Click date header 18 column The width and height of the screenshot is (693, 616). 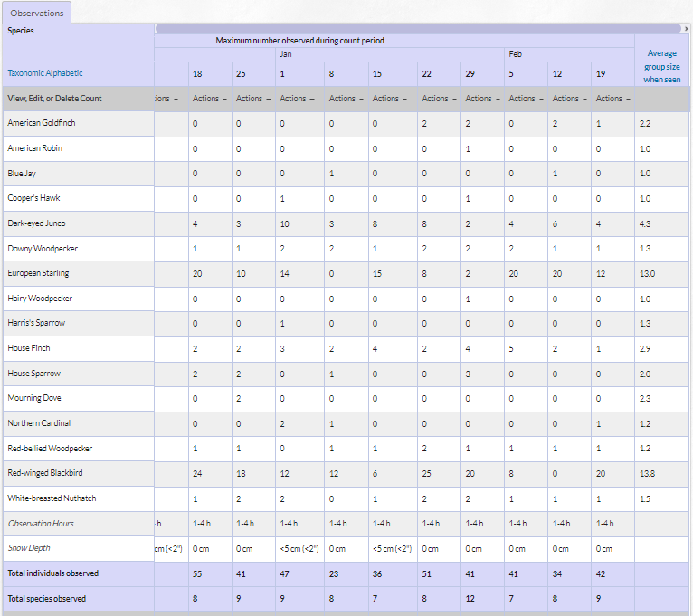(x=197, y=74)
